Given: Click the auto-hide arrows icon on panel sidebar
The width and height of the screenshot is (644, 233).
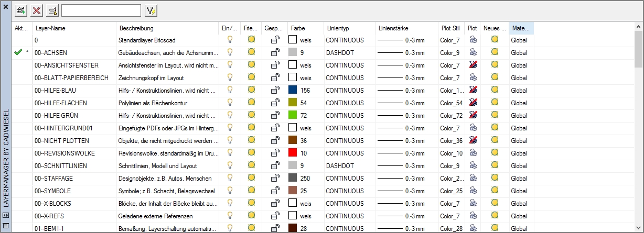Looking at the screenshot, I should pyautogui.click(x=5, y=215).
